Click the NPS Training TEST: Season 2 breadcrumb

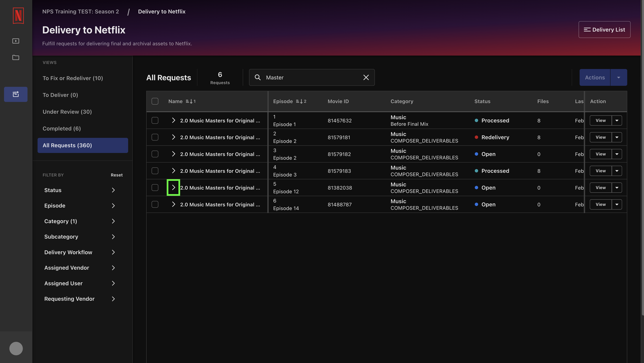(80, 12)
